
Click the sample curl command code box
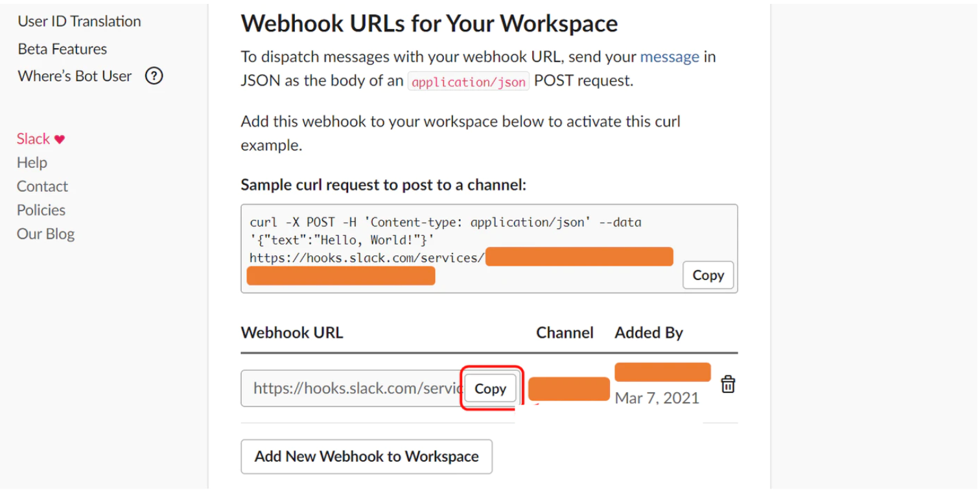(x=489, y=249)
